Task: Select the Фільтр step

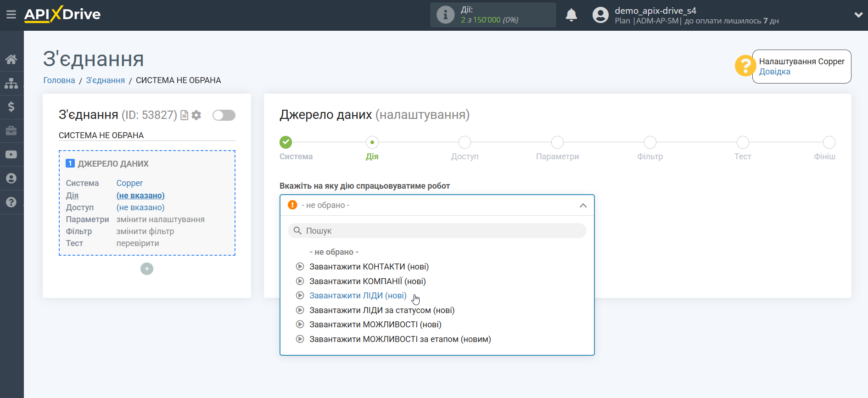Action: click(650, 142)
